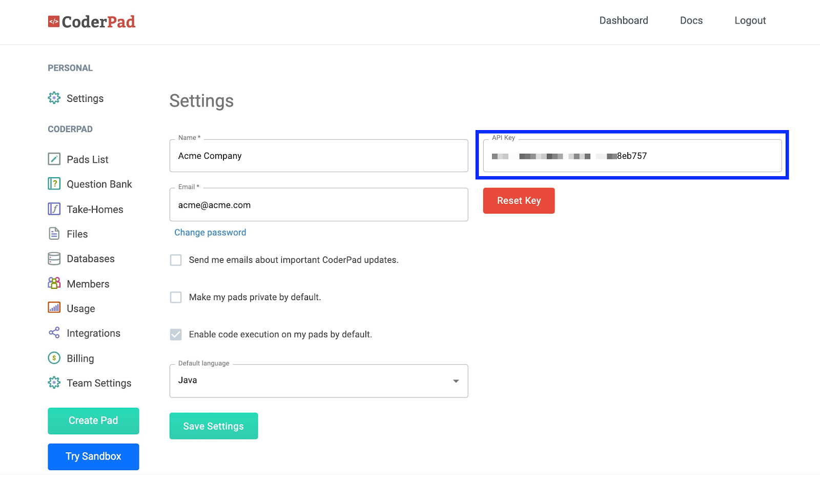This screenshot has width=820, height=504.
Task: Click the CoderPad logo icon
Action: 54,22
